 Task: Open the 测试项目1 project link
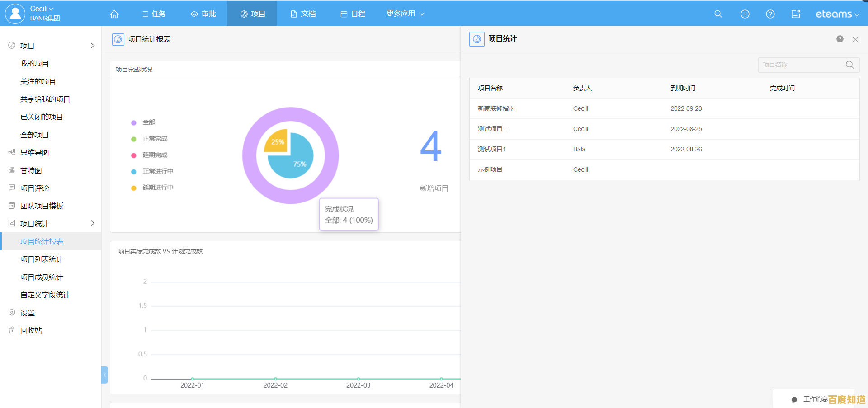pos(491,149)
